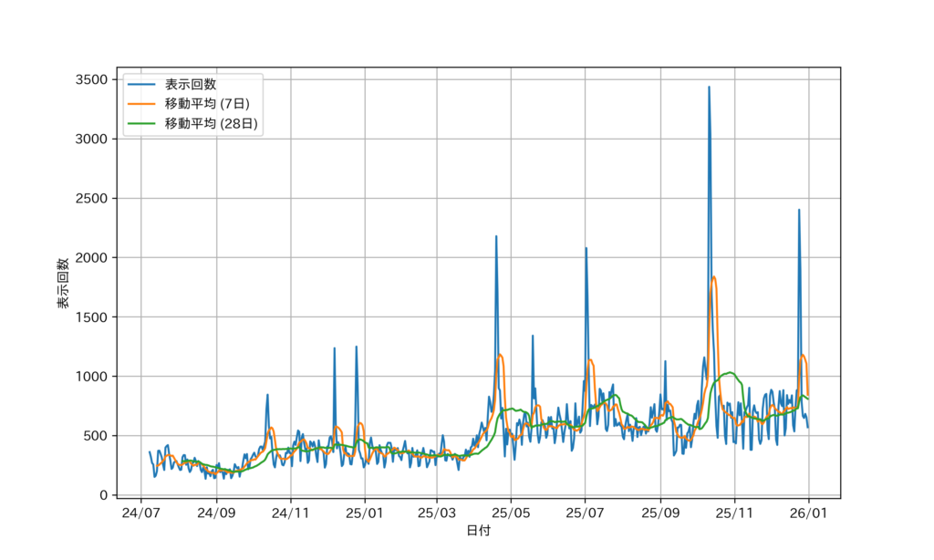Select the 移動平均 (28日) legend label
Screen dimensions: 934x560
click(211, 123)
